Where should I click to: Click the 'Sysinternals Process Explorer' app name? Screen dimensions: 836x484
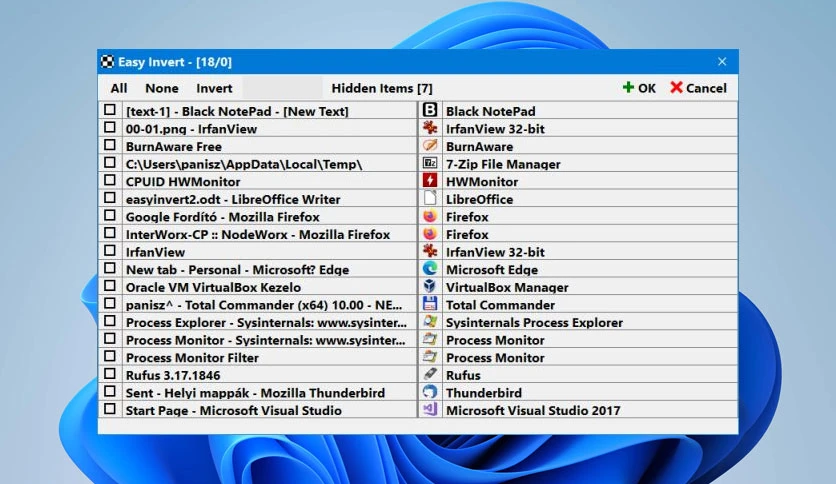534,322
